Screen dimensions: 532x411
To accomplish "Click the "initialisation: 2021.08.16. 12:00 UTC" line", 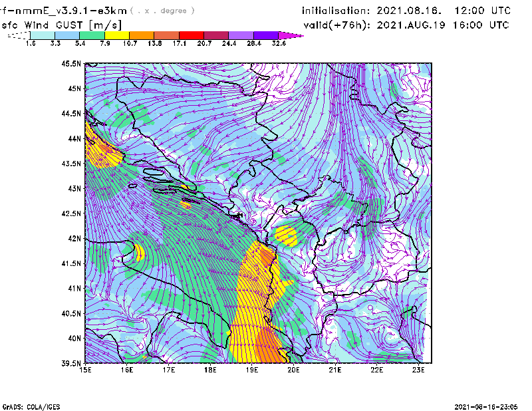I will 406,11.
